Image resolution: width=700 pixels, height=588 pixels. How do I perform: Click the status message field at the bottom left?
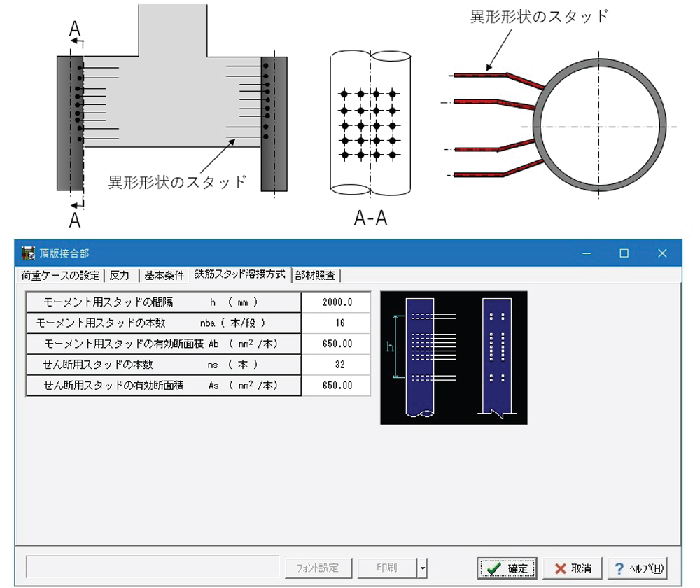tap(153, 566)
